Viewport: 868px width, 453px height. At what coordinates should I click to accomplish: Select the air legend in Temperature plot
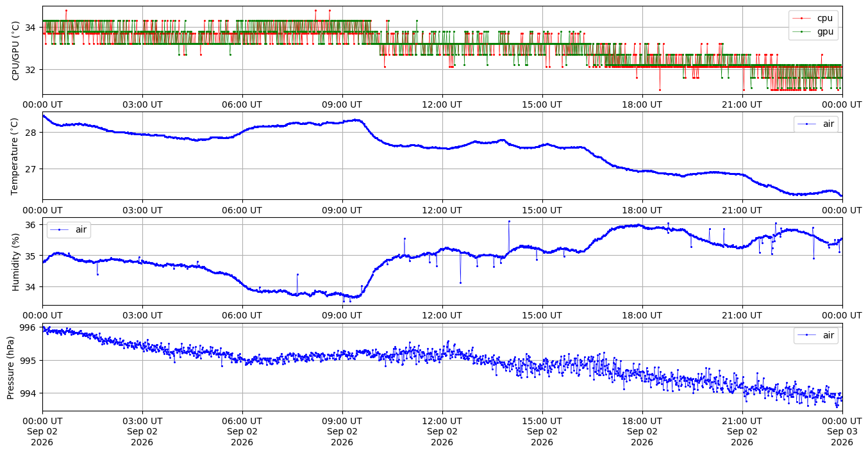click(816, 124)
